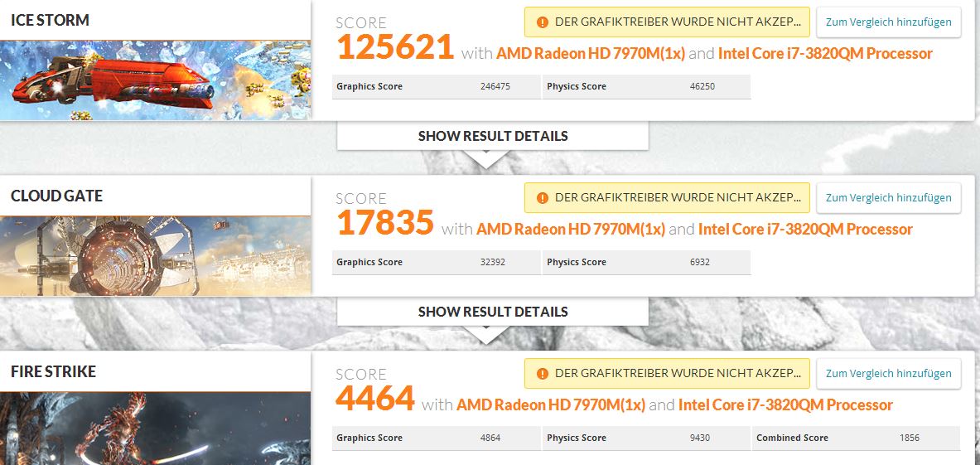Click the Physics Score label in Ice Storm
980x465 pixels.
(577, 87)
